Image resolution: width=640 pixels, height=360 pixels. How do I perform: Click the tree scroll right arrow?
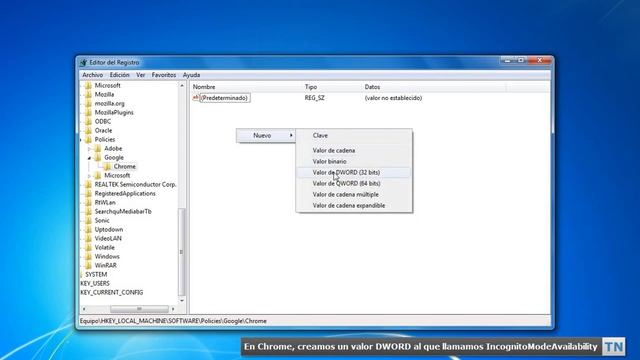tap(173, 309)
